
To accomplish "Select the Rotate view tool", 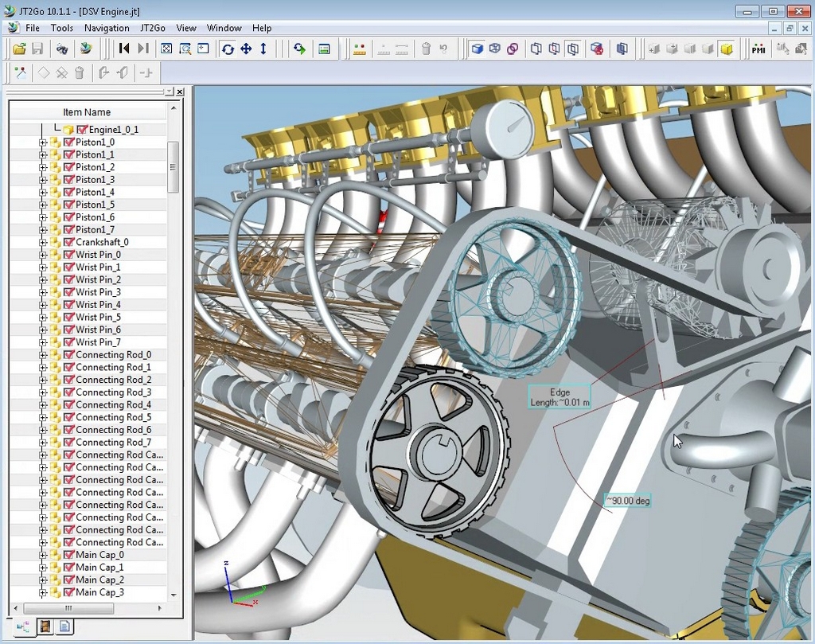I will 228,49.
